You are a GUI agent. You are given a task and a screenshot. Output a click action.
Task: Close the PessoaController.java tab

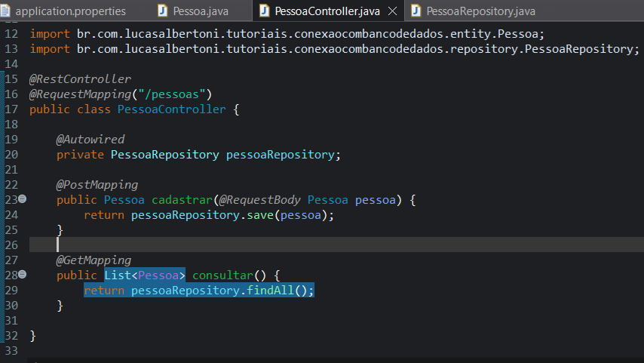tap(392, 12)
